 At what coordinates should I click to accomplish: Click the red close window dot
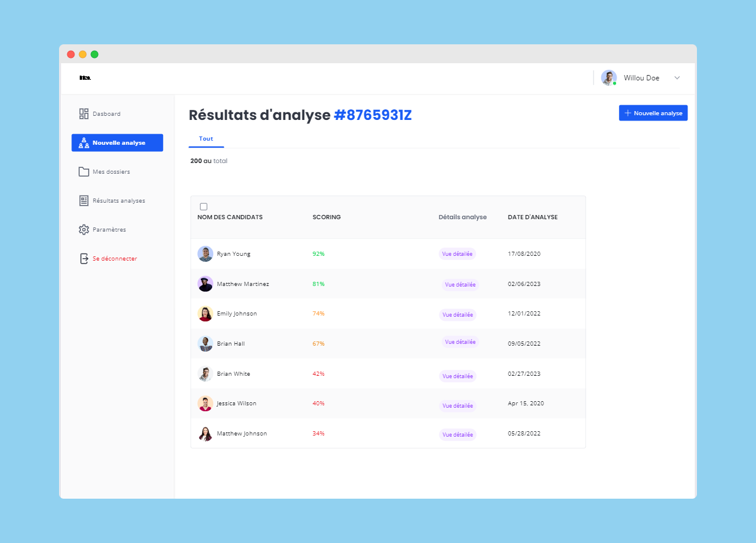pyautogui.click(x=71, y=54)
